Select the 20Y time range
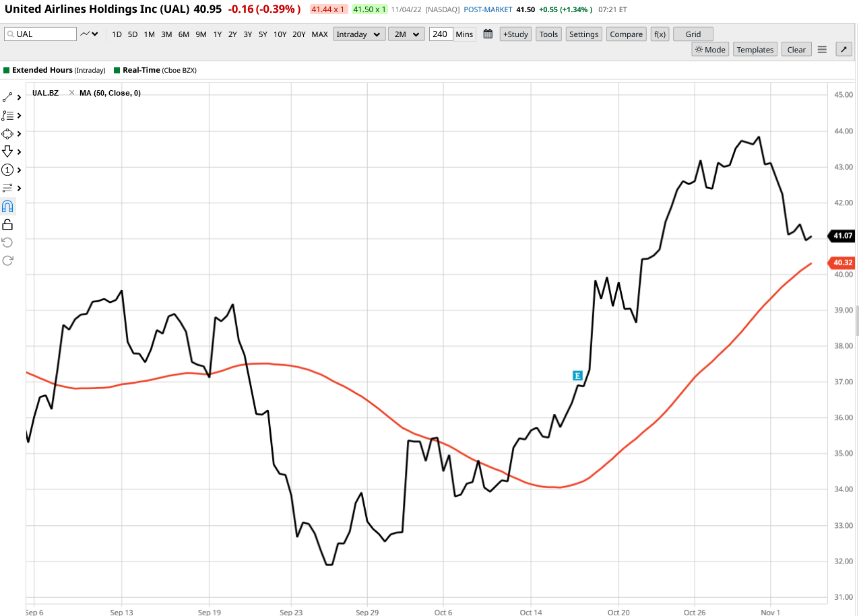The width and height of the screenshot is (859, 616). tap(299, 34)
